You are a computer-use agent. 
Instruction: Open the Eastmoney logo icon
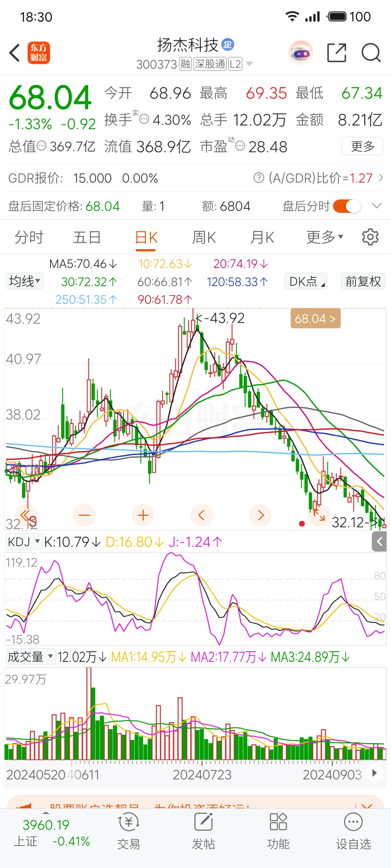click(x=39, y=53)
